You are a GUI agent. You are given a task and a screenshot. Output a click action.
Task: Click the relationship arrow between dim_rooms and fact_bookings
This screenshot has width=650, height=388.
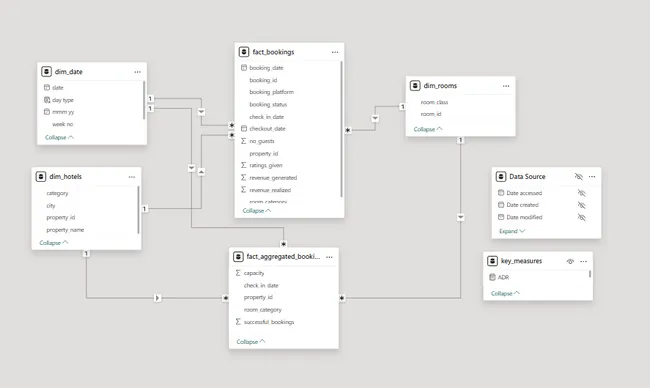click(x=375, y=118)
